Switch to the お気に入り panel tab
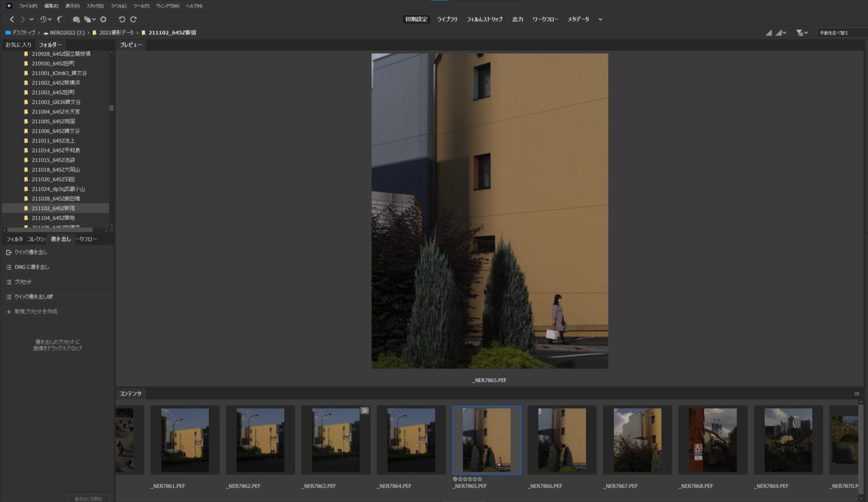 click(18, 45)
